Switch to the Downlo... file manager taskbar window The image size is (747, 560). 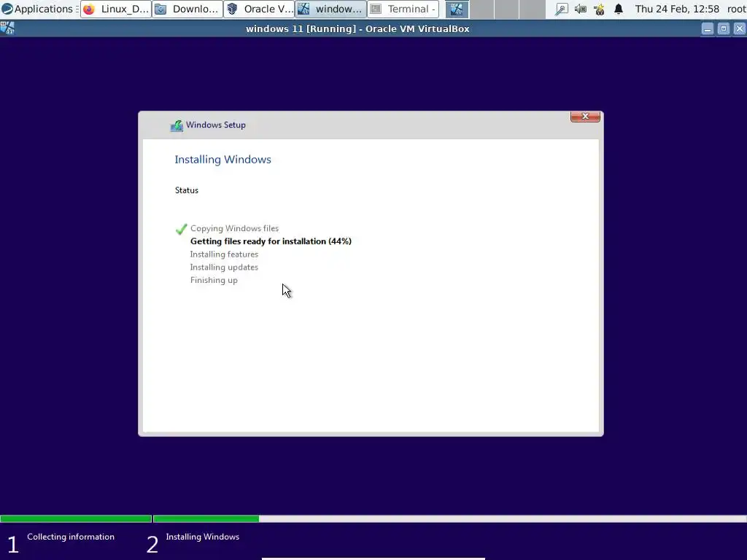pos(187,9)
